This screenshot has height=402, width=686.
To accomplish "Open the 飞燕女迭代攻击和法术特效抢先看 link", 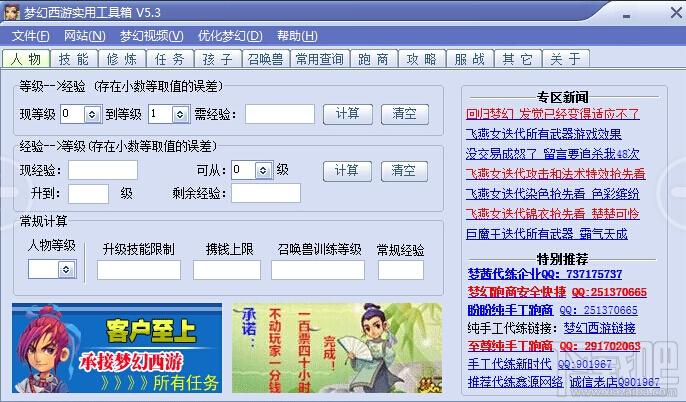I will click(556, 174).
